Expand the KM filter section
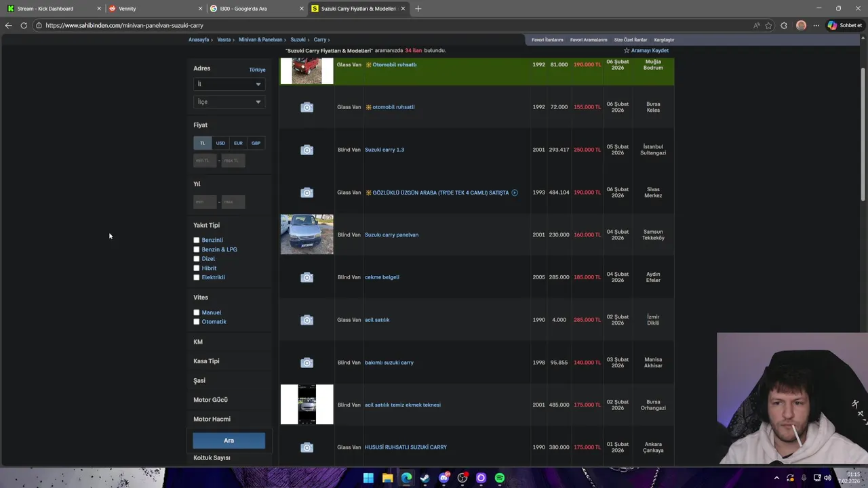This screenshot has height=488, width=868. tap(198, 342)
